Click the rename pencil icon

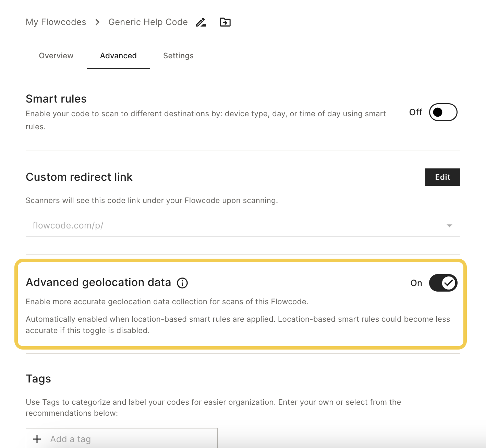point(201,22)
